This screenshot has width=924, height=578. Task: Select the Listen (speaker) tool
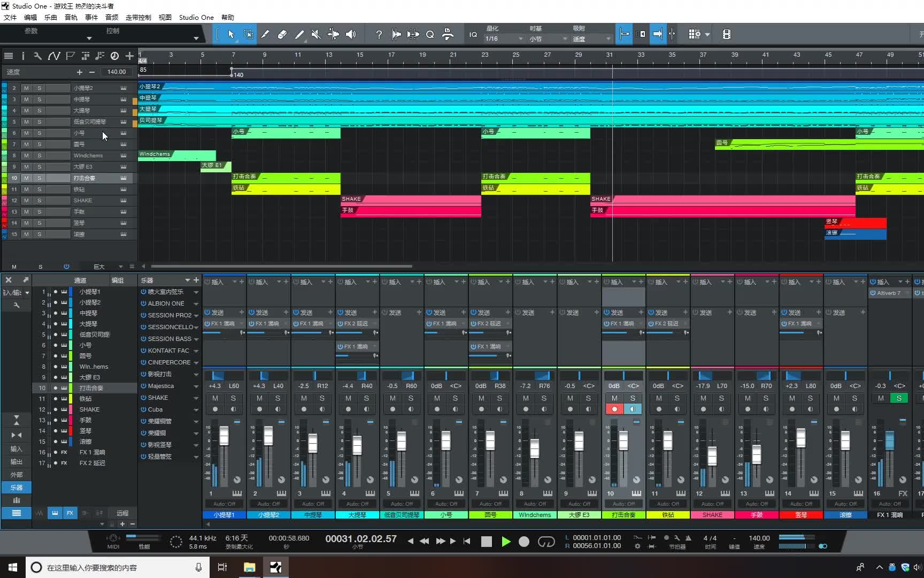pyautogui.click(x=350, y=34)
